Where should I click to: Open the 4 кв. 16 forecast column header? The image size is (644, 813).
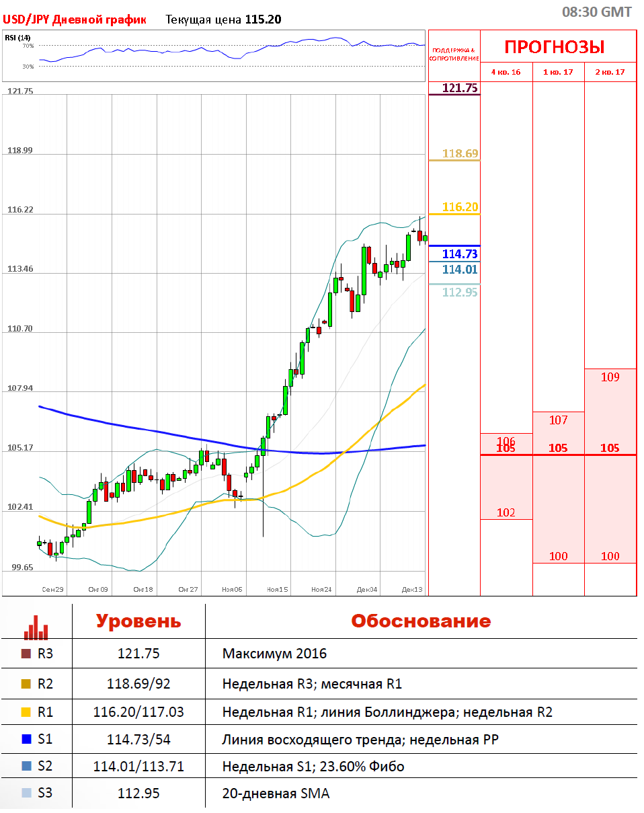coord(506,72)
